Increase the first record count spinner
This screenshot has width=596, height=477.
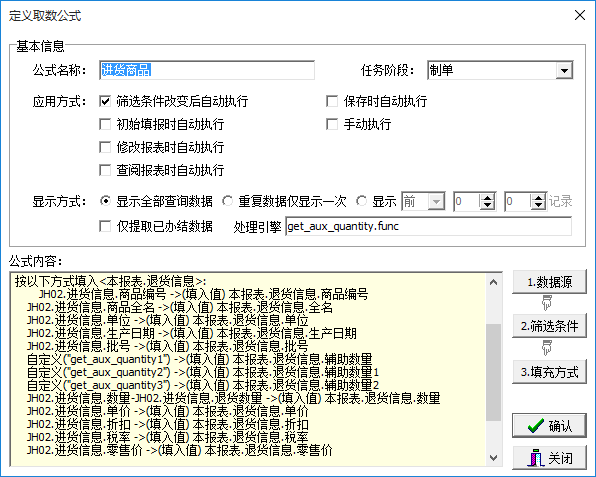(487, 198)
